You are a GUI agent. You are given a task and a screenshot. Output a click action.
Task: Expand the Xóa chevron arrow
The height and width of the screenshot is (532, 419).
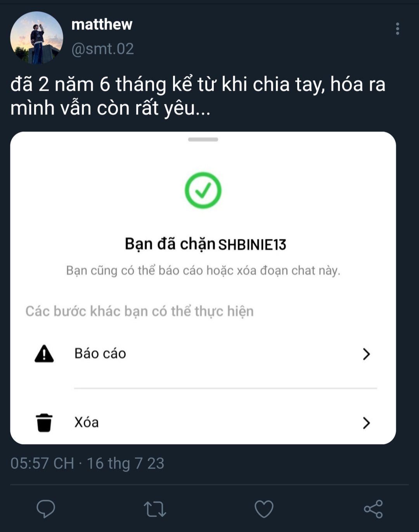(x=366, y=423)
